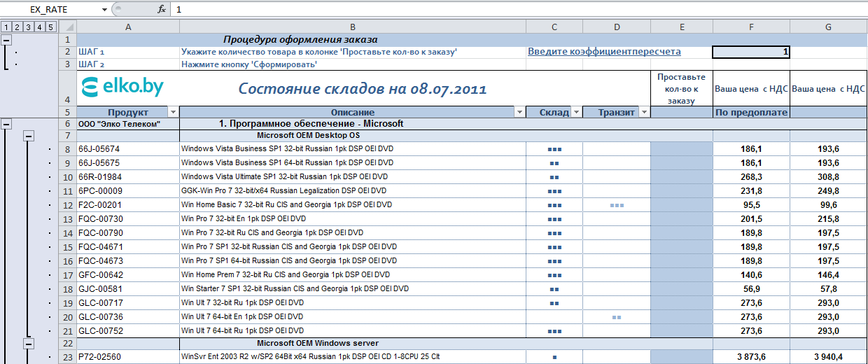Show outline level 4
868x364 pixels.
tap(39, 27)
